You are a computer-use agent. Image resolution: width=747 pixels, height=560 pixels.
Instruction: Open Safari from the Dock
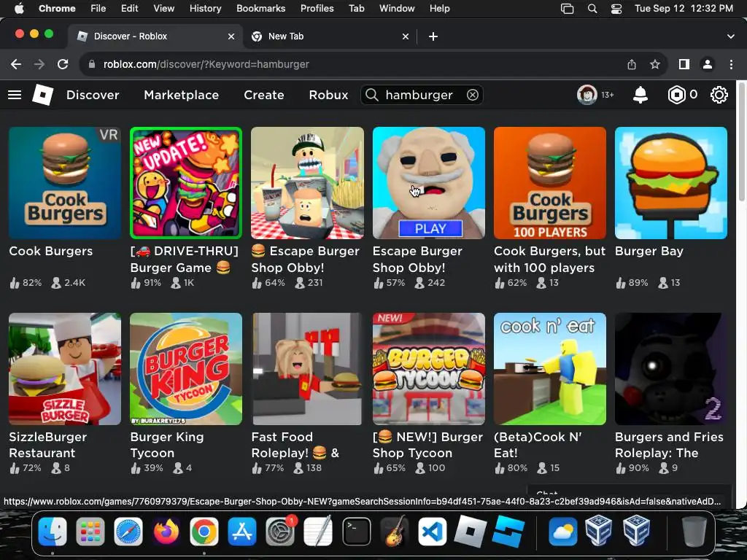pos(128,532)
